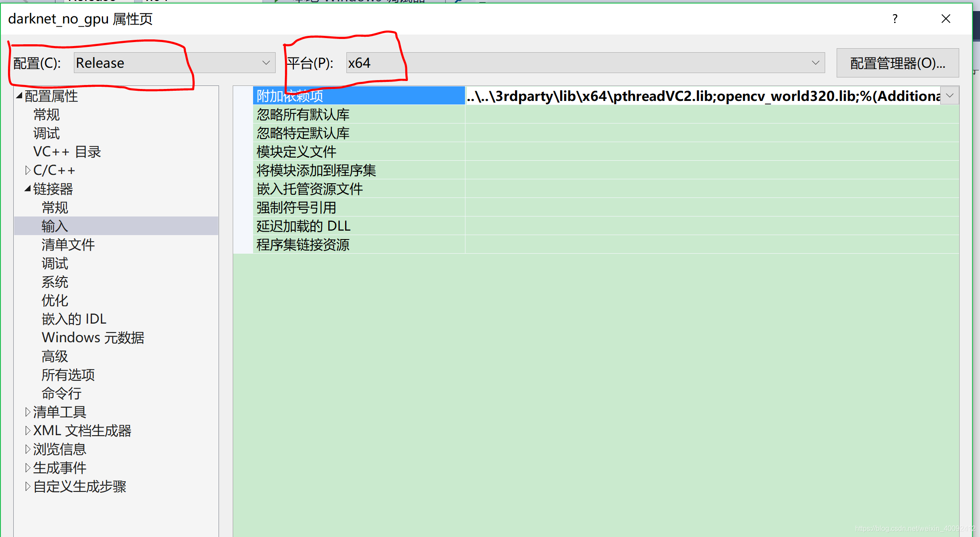The image size is (980, 537).
Task: Expand 平台(P) x64 dropdown
Action: pyautogui.click(x=815, y=63)
